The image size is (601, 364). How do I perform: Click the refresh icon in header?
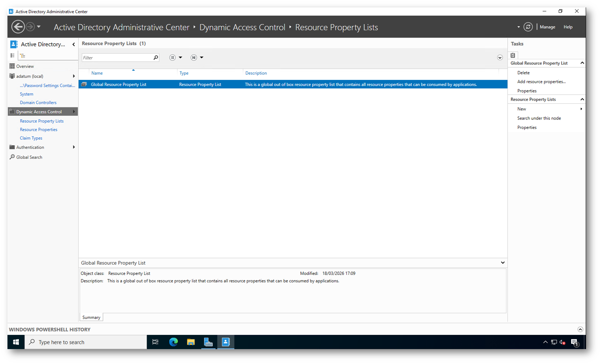point(528,27)
